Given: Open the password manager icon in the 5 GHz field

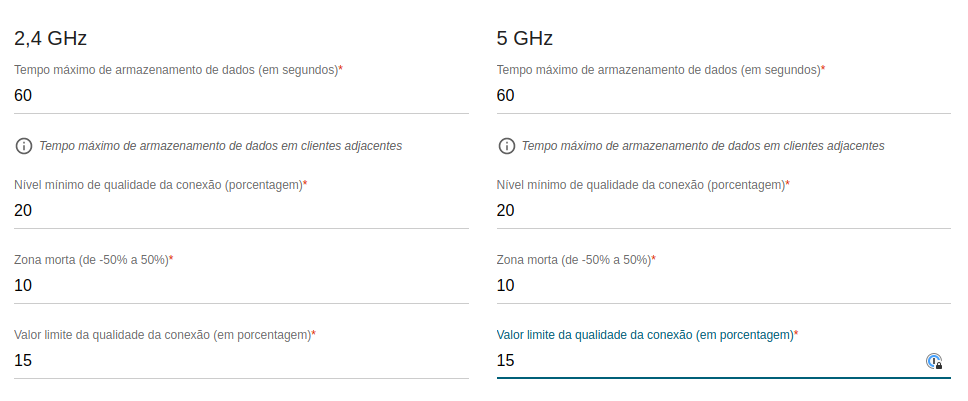Looking at the screenshot, I should pos(934,361).
